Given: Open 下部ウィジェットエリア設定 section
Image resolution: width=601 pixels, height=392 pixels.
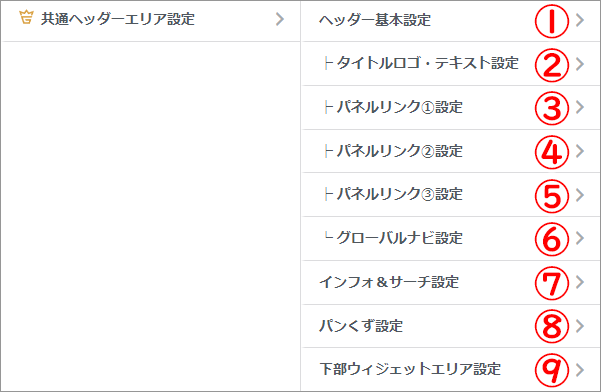Looking at the screenshot, I should point(451,369).
